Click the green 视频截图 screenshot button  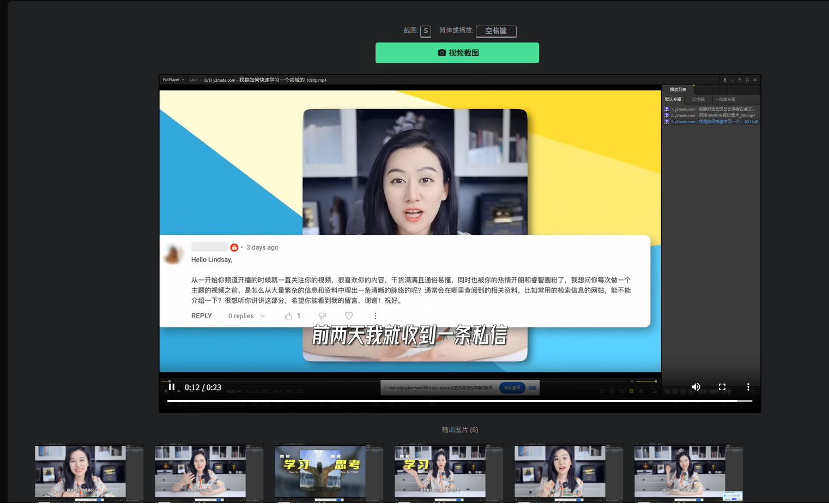coord(457,53)
